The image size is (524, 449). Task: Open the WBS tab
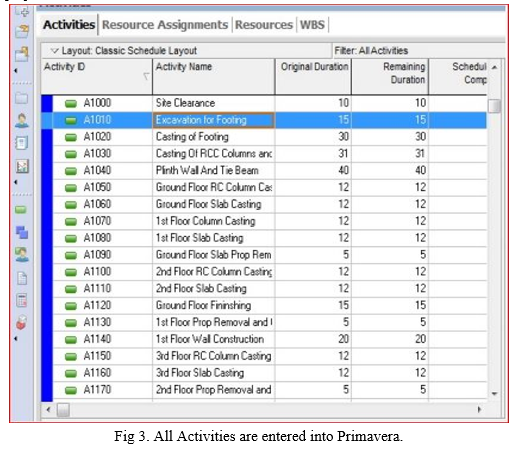pyautogui.click(x=312, y=25)
